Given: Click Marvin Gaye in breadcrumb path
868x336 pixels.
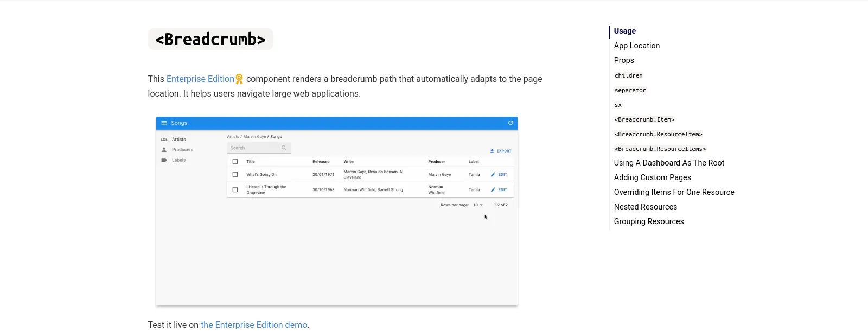Looking at the screenshot, I should pos(254,137).
